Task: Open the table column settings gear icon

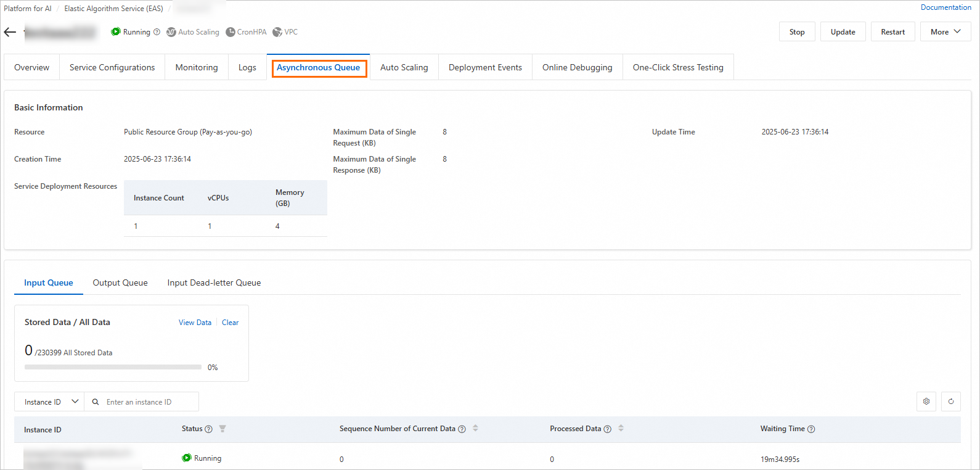Action: pos(926,402)
